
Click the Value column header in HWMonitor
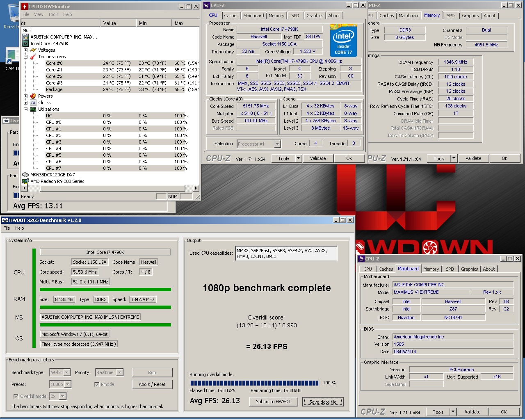click(119, 23)
